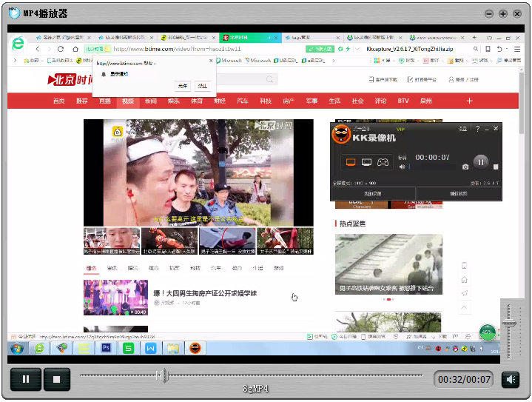This screenshot has width=532, height=402.
Task: Open the KK recorder help question mark
Action: pos(477,130)
